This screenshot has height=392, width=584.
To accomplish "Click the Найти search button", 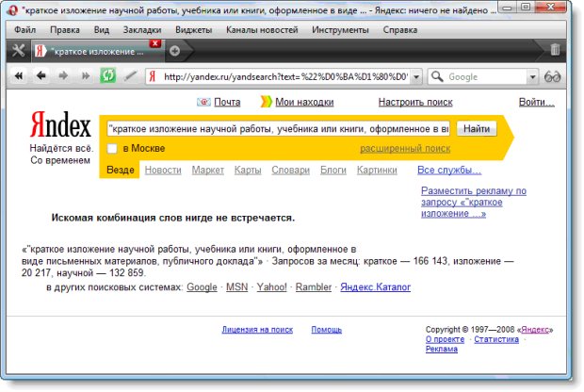I will click(477, 129).
